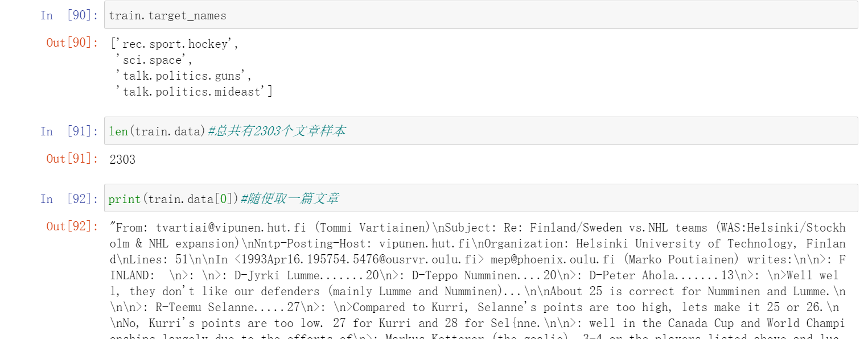Click the In [91] prompt label
The image size is (868, 339).
tap(69, 131)
